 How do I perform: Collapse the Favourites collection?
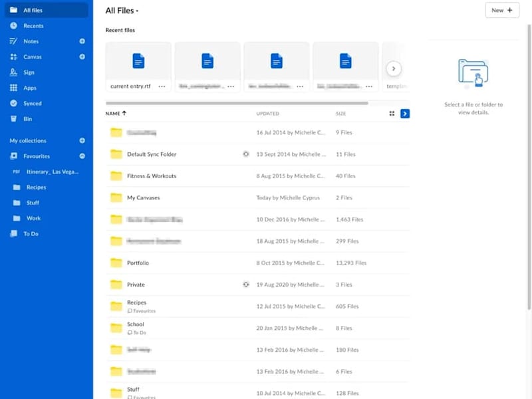(82, 156)
